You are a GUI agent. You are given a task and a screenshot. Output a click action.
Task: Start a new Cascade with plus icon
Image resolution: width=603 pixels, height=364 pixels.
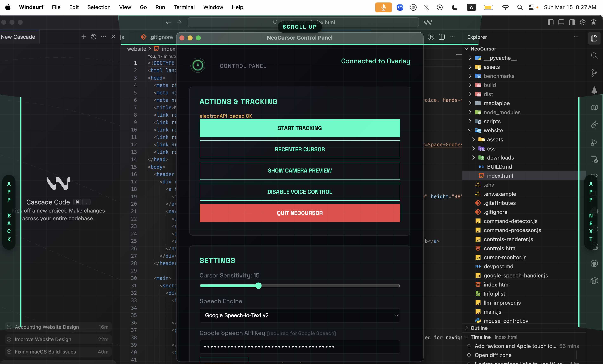tap(84, 37)
